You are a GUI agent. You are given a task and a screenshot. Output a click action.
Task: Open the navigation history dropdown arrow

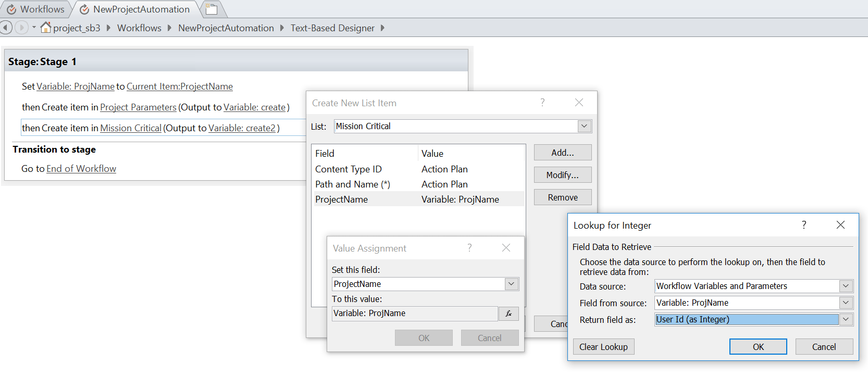34,28
